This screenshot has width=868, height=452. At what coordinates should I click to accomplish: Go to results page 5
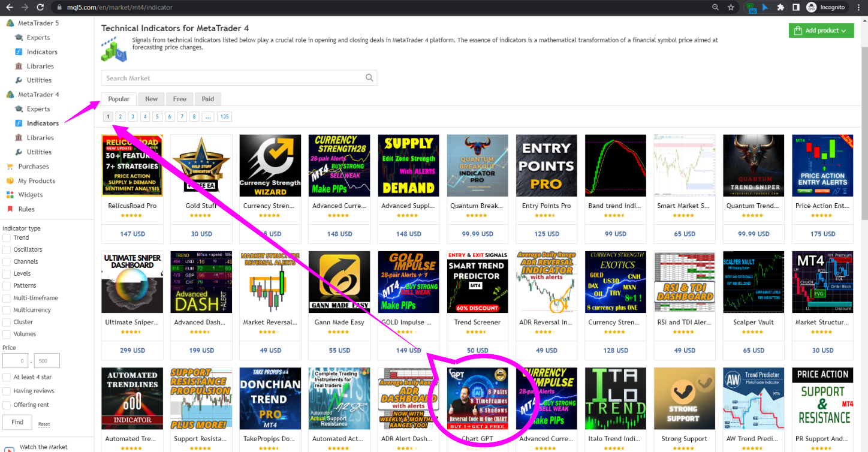coord(157,117)
